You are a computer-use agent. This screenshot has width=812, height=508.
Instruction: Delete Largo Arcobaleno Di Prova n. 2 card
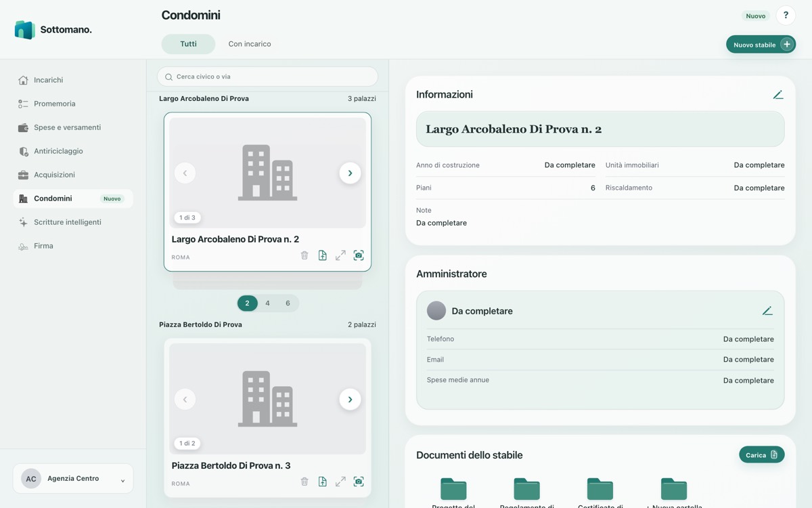pyautogui.click(x=304, y=255)
